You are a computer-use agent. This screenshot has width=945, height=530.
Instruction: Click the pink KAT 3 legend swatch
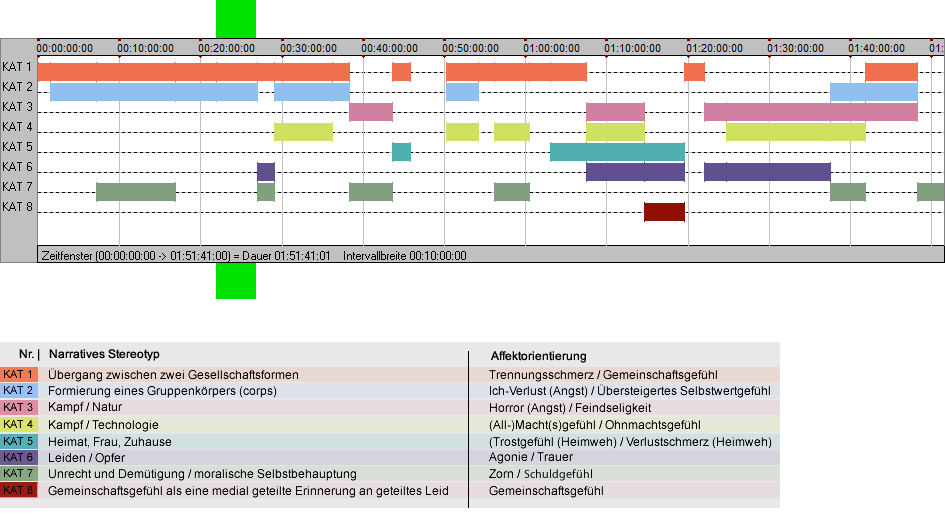pos(19,407)
